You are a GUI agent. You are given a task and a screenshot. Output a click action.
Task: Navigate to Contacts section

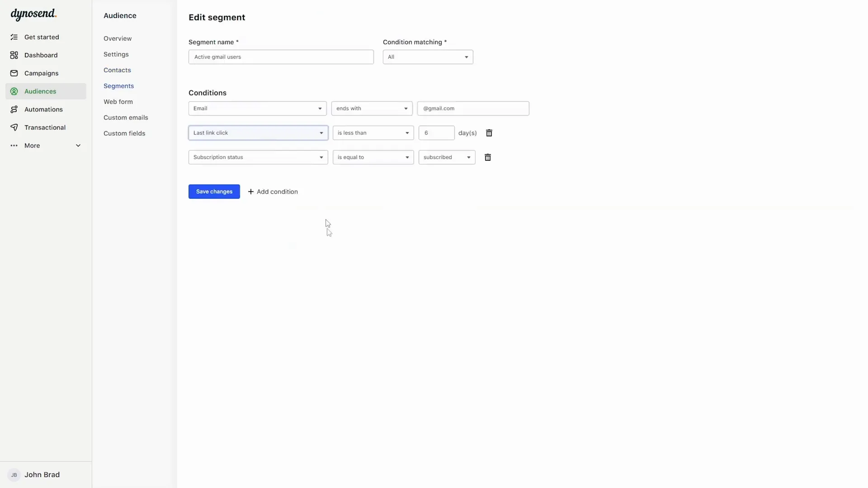coord(117,70)
